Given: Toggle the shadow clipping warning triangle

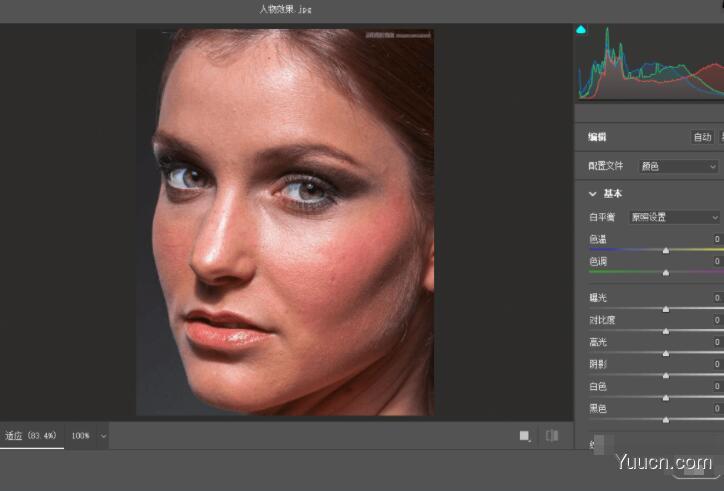Looking at the screenshot, I should click(581, 30).
